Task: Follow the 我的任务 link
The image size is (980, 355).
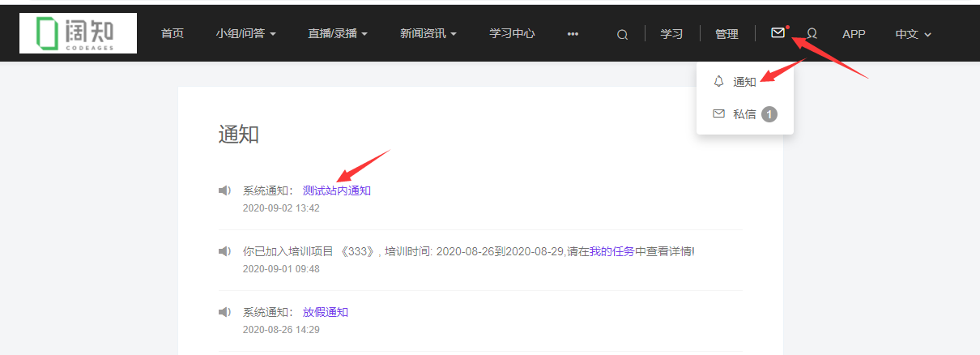Action: click(x=611, y=251)
